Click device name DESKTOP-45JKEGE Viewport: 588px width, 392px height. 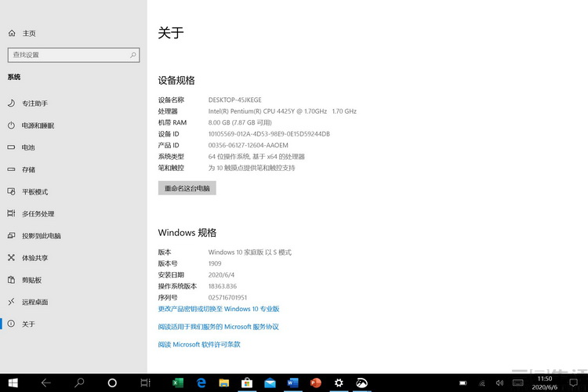pos(234,100)
